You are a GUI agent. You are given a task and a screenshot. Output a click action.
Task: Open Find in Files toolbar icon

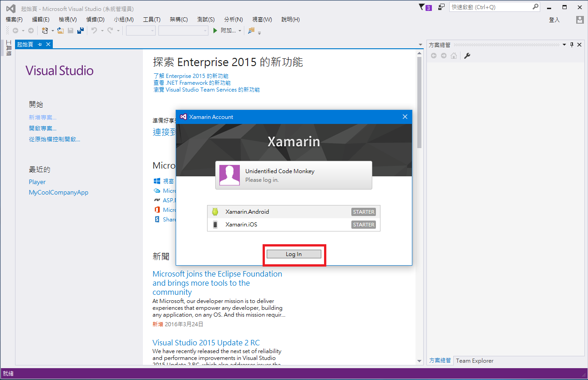pos(251,31)
